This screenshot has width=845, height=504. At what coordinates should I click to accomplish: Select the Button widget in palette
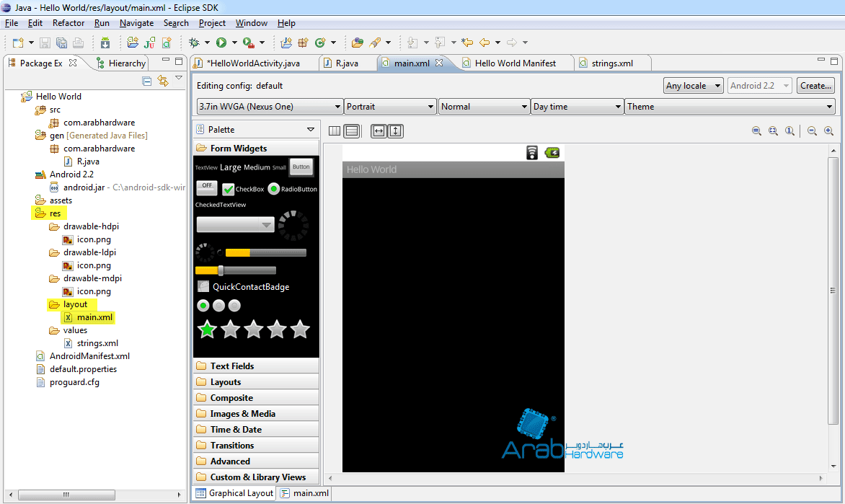301,167
